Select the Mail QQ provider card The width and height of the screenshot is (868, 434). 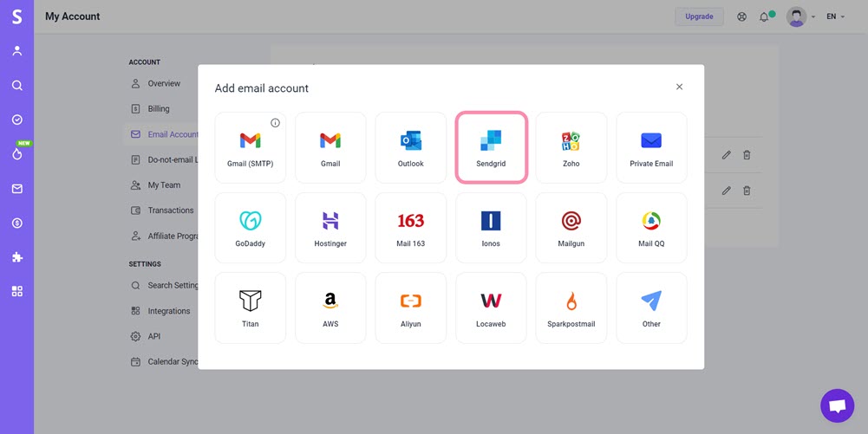pos(651,228)
